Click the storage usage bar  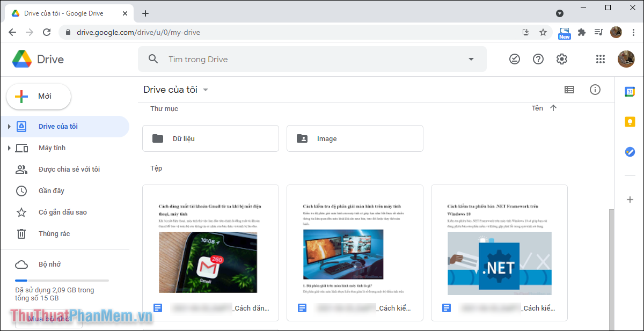62,281
